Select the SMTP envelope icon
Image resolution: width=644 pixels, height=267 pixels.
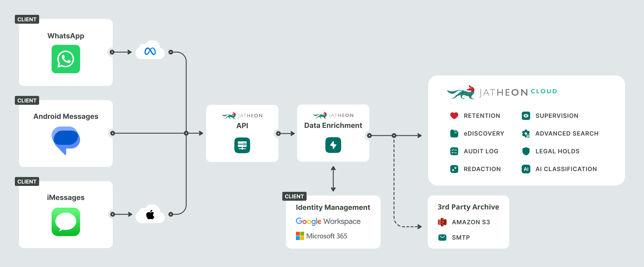tap(442, 237)
